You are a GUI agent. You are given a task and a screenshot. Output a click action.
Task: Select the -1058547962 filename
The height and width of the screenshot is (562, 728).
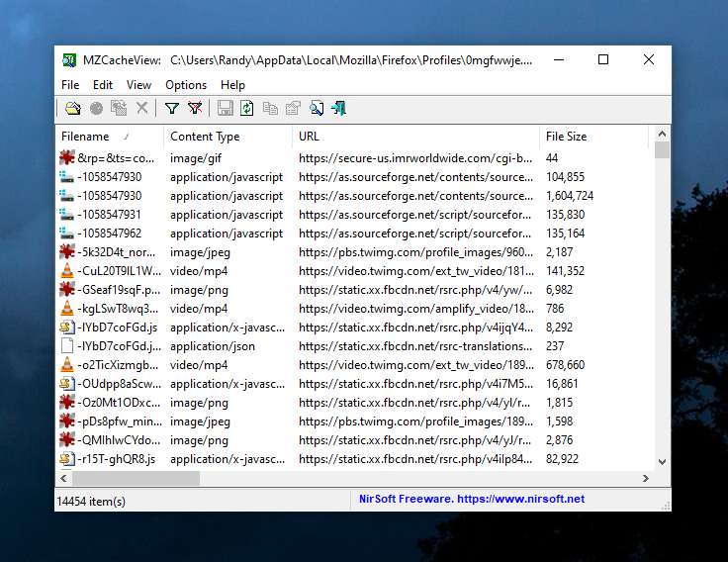coord(110,234)
